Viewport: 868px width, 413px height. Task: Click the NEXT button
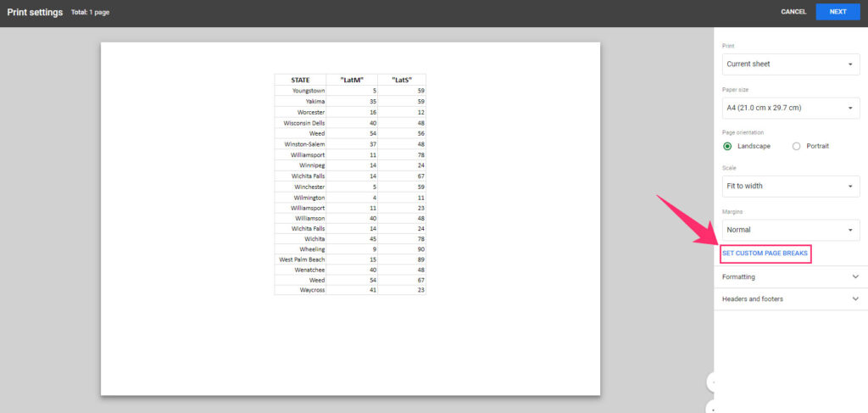tap(837, 12)
